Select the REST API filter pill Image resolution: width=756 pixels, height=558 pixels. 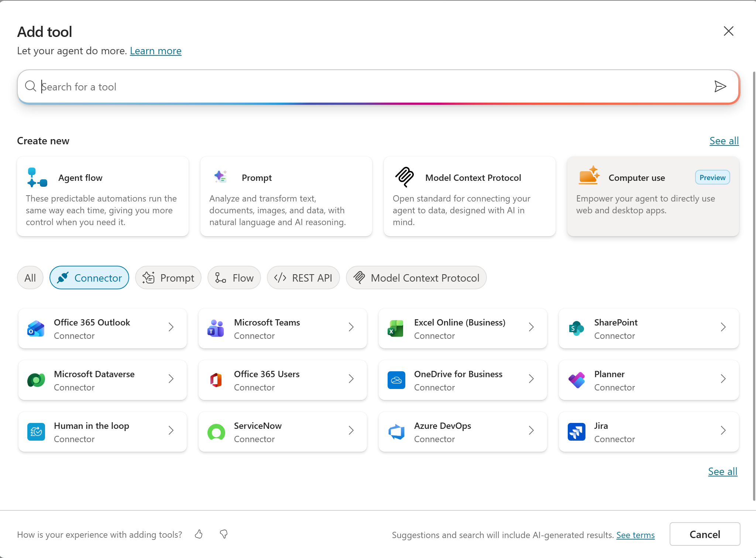point(303,278)
